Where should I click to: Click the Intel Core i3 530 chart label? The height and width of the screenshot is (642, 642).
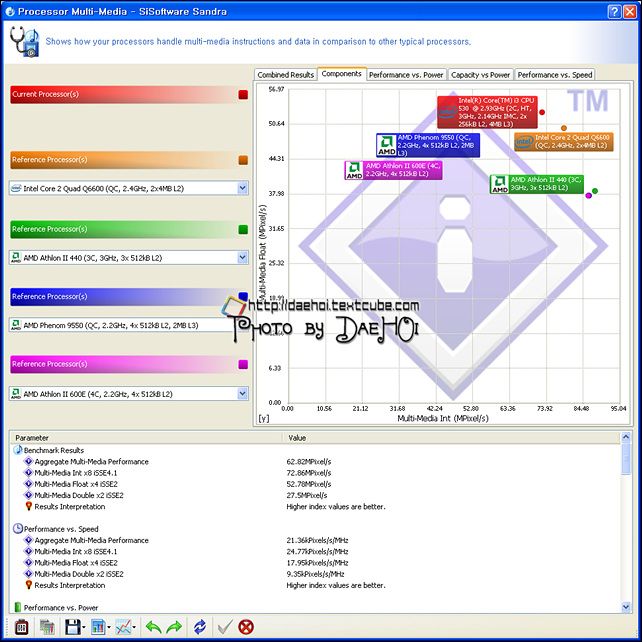(x=487, y=112)
